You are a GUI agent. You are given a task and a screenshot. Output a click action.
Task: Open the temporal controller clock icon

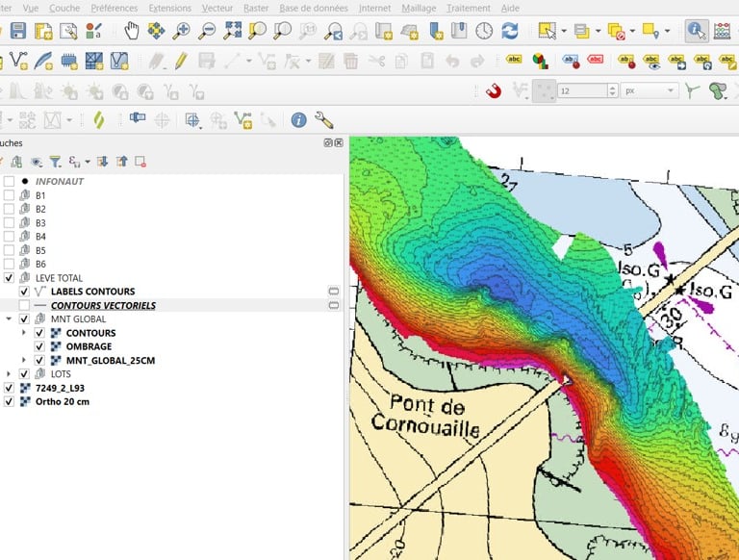pyautogui.click(x=484, y=31)
